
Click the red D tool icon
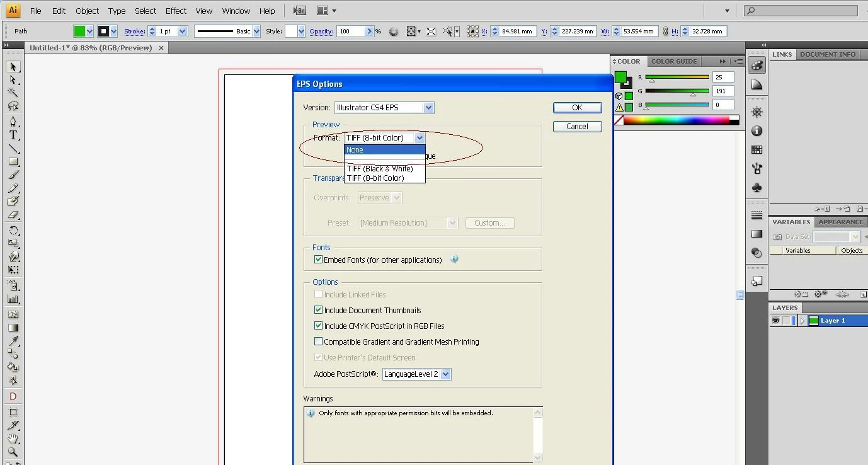pyautogui.click(x=13, y=396)
